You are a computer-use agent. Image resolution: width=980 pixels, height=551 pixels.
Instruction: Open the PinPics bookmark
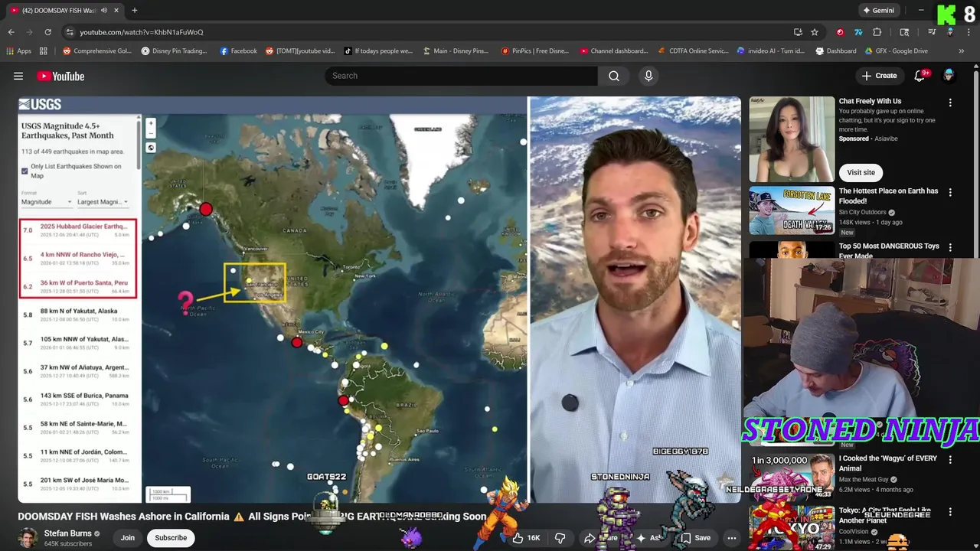(x=534, y=51)
